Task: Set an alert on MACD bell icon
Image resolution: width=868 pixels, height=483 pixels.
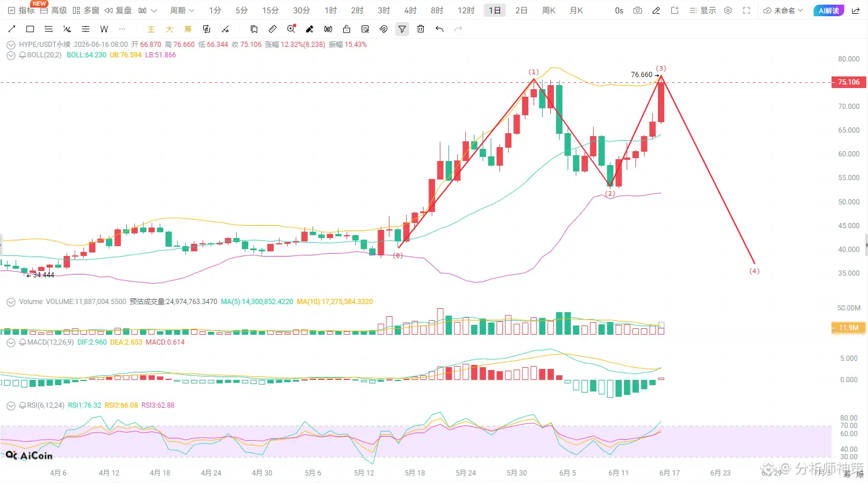Action: point(23,342)
